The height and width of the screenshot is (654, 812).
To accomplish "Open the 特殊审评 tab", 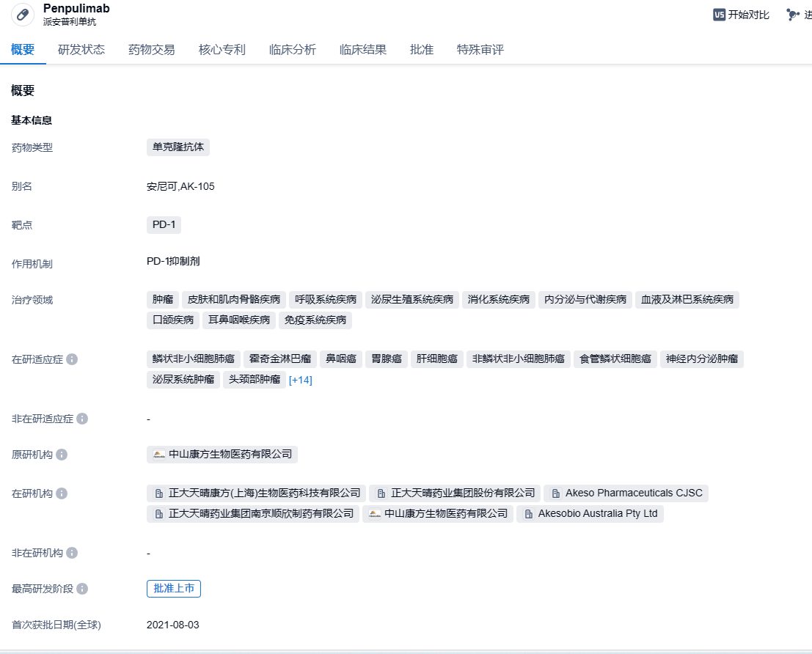I will point(480,50).
